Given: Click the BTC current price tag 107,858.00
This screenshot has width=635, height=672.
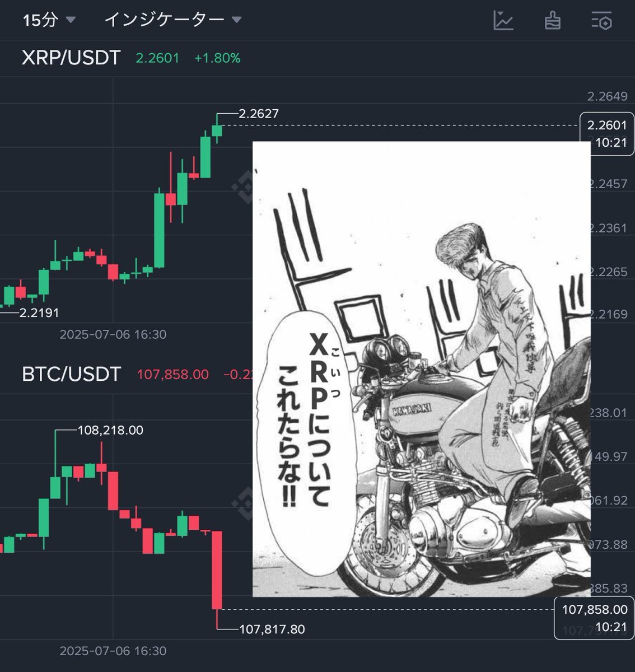Looking at the screenshot, I should (595, 618).
